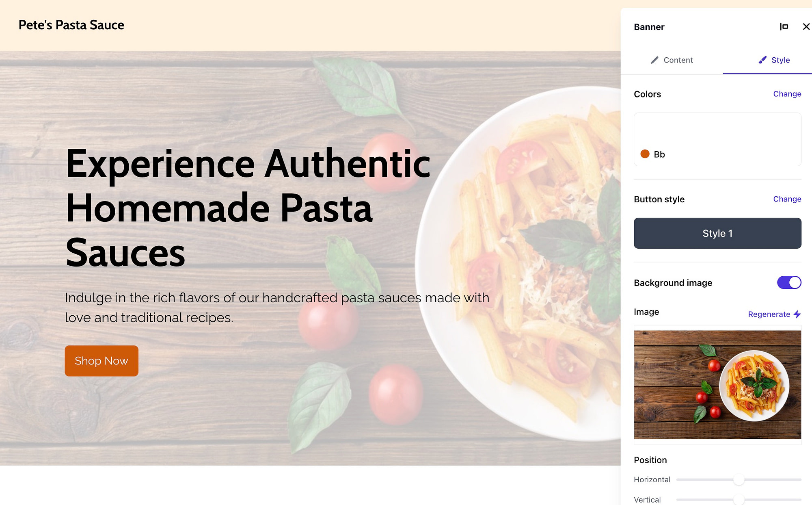Screen dimensions: 812x505
Task: Select the orange Bb color swatch
Action: [645, 154]
